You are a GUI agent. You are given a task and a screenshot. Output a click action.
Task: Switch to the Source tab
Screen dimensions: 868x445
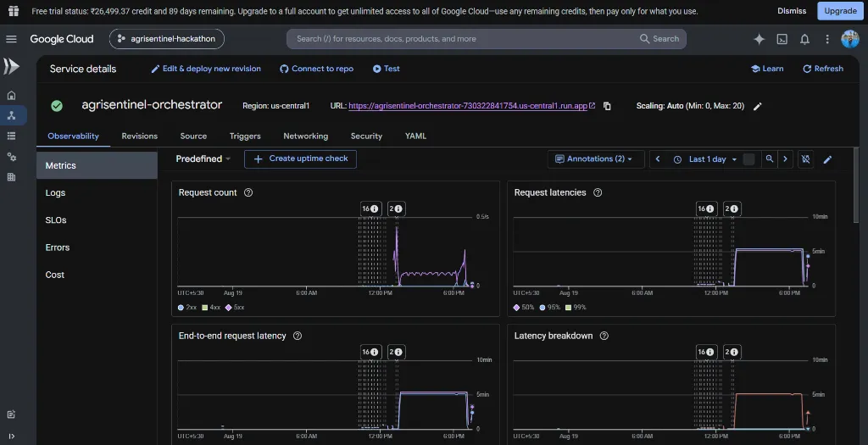pyautogui.click(x=193, y=136)
